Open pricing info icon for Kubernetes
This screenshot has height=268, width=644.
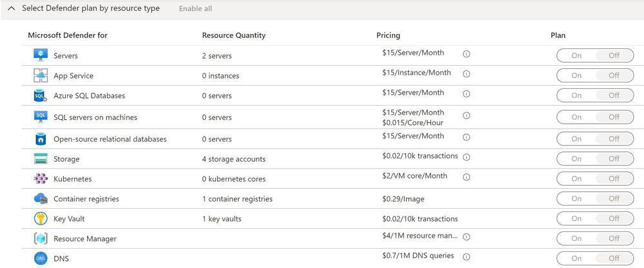(466, 177)
